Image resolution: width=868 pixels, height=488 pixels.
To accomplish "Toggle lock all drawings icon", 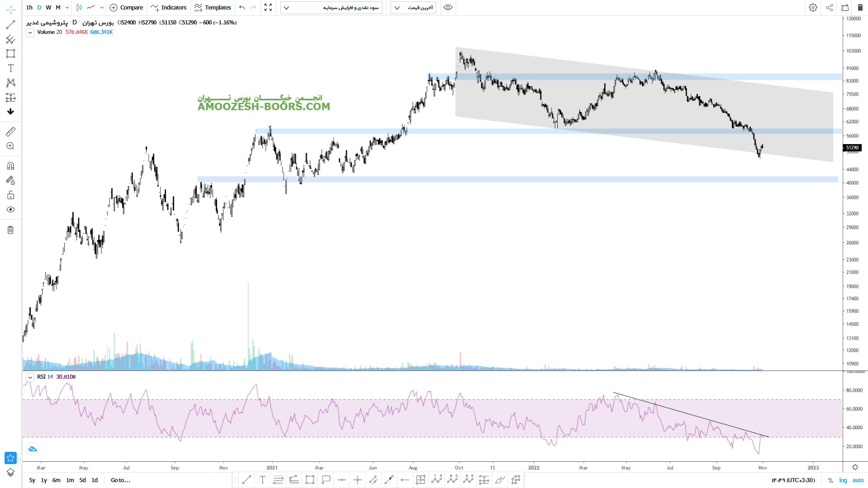I will (10, 195).
